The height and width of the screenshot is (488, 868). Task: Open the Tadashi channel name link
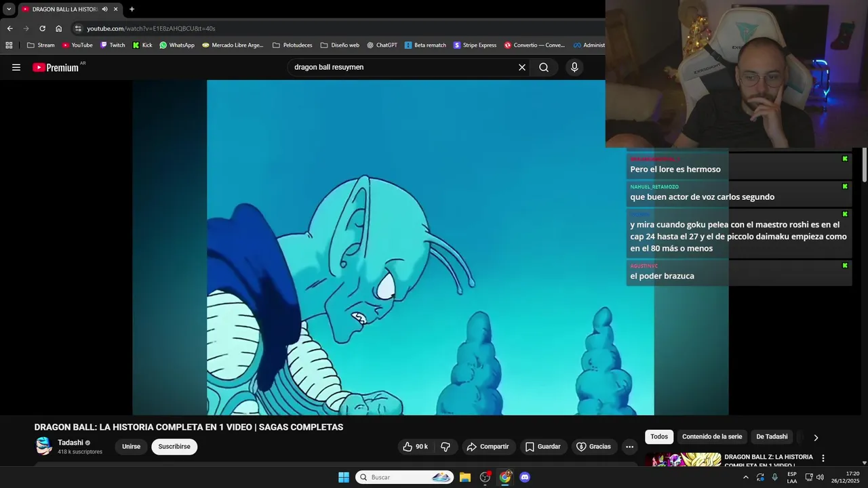click(71, 443)
